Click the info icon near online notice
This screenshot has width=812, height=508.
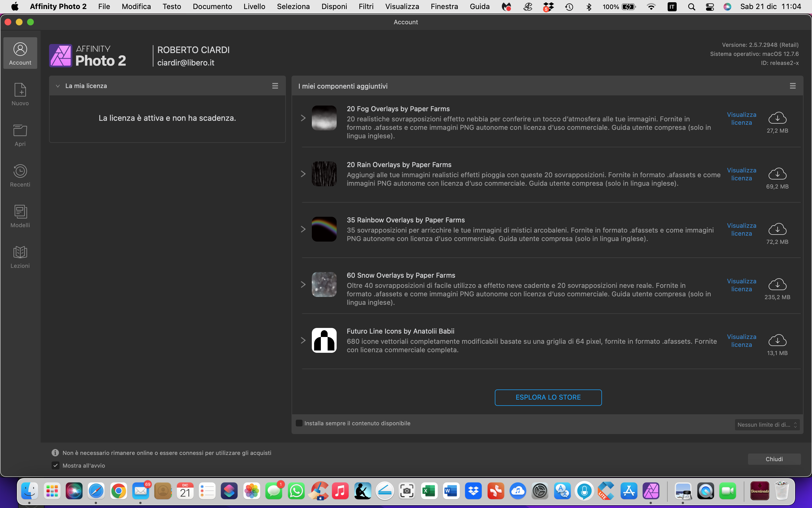[55, 453]
